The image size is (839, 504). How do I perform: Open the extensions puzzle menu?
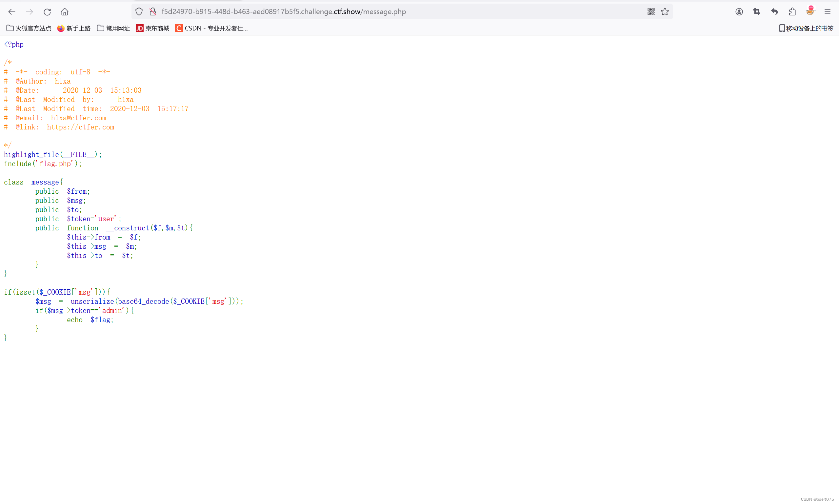pos(792,12)
